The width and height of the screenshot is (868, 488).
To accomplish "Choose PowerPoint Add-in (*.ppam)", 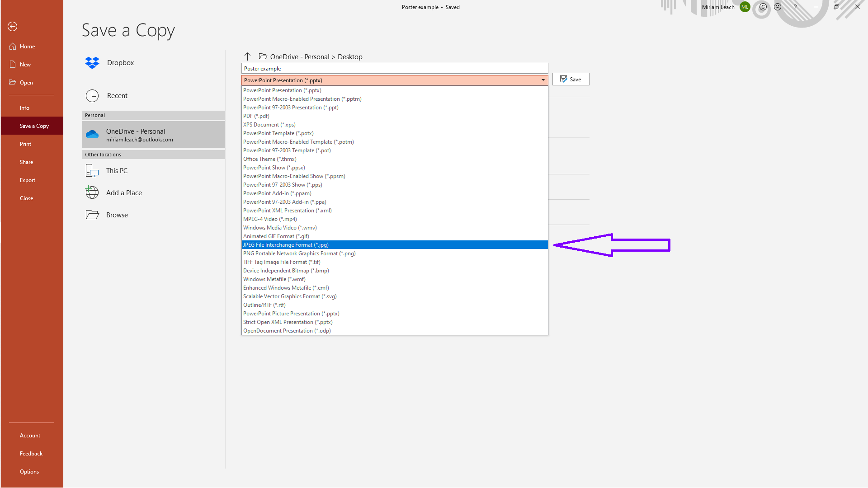I will [395, 193].
